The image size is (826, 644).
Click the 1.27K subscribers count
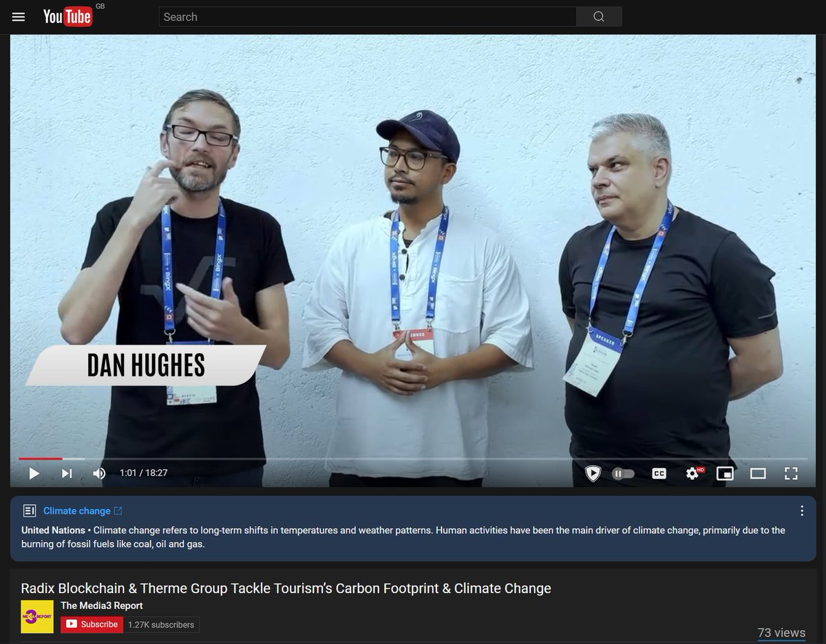click(x=161, y=625)
